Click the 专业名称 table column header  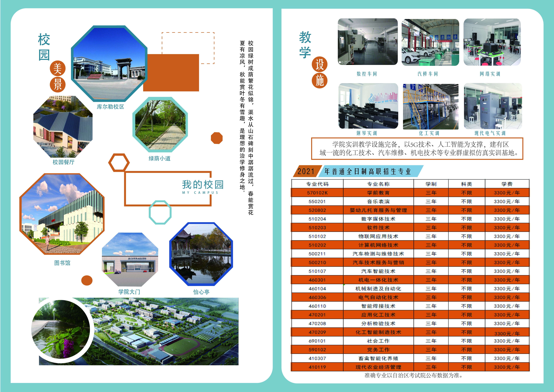[x=378, y=184]
